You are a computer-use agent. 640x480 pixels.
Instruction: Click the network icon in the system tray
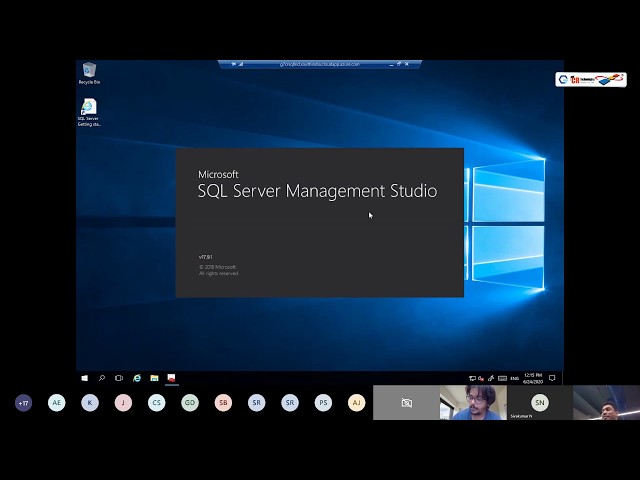[472, 378]
